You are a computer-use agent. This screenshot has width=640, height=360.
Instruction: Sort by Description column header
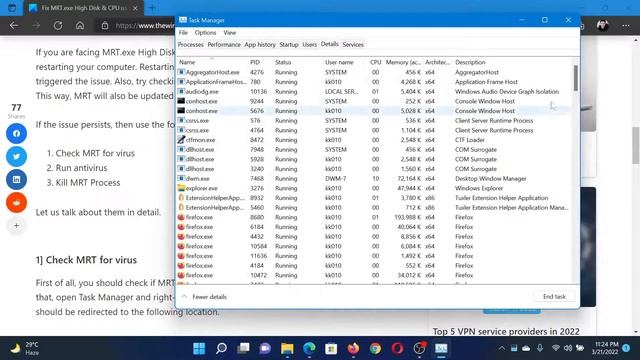point(512,62)
